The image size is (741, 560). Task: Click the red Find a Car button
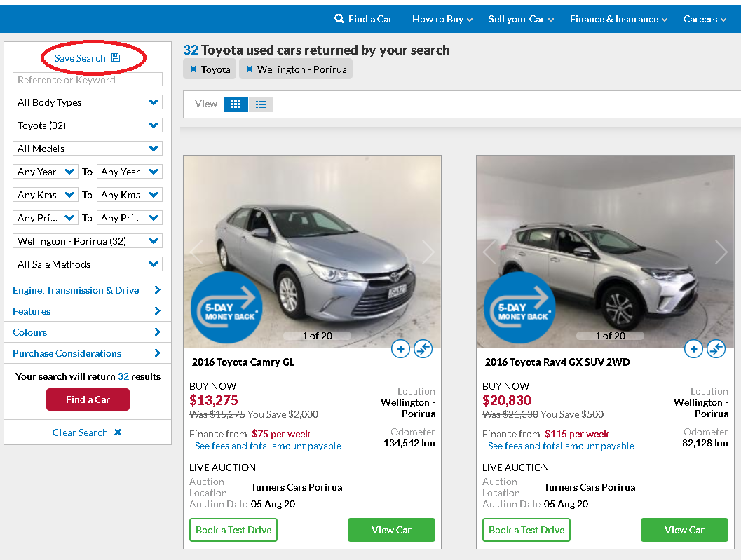(x=88, y=399)
